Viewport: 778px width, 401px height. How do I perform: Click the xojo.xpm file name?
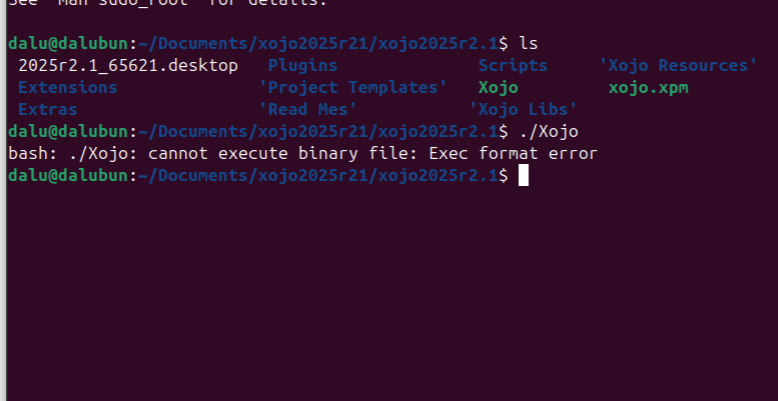pyautogui.click(x=648, y=88)
